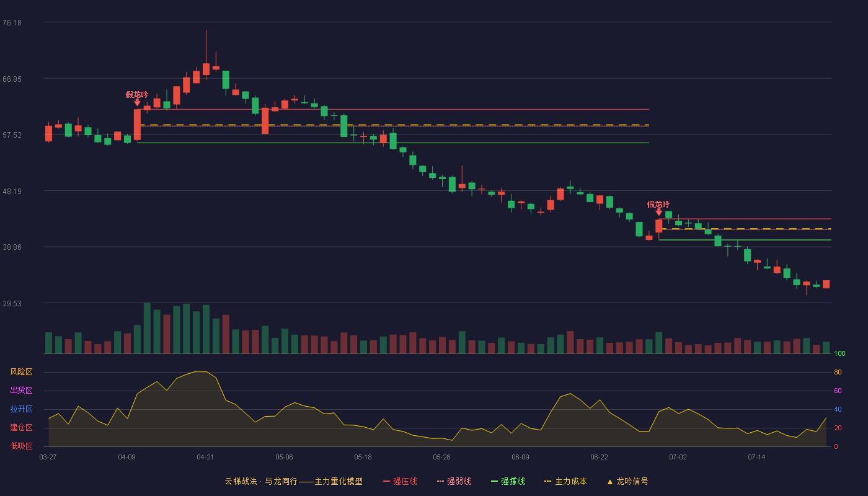Screen dimensions: 868x496
Task: Click the first 假龙吟 arrow marker near 04-09
Action: click(137, 102)
